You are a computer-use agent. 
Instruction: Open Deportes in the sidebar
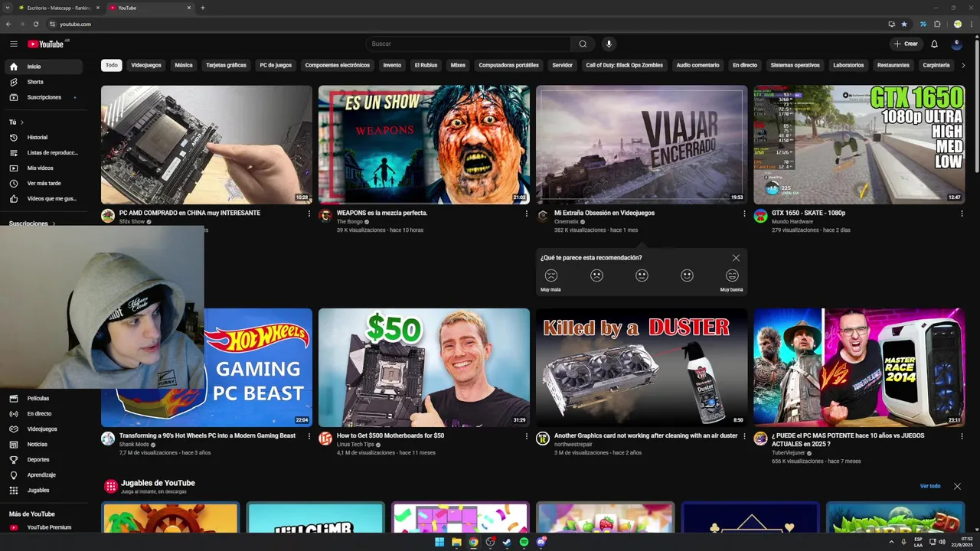pos(43,460)
